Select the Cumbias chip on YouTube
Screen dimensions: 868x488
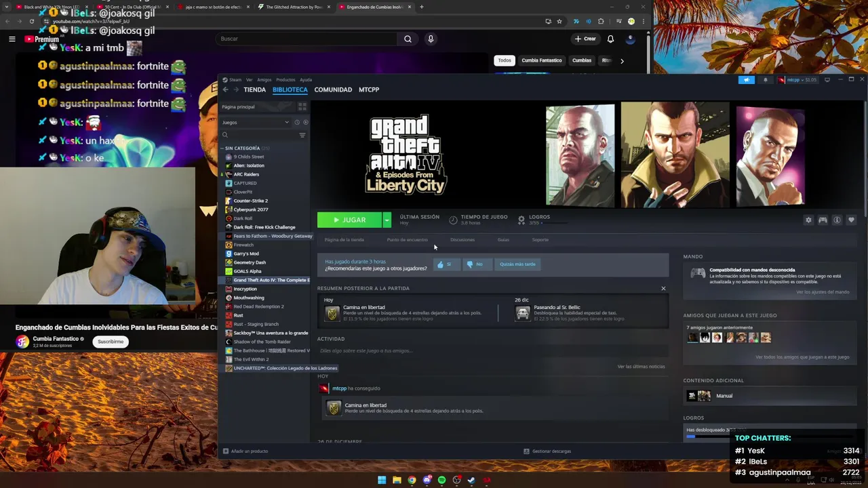[x=582, y=60]
